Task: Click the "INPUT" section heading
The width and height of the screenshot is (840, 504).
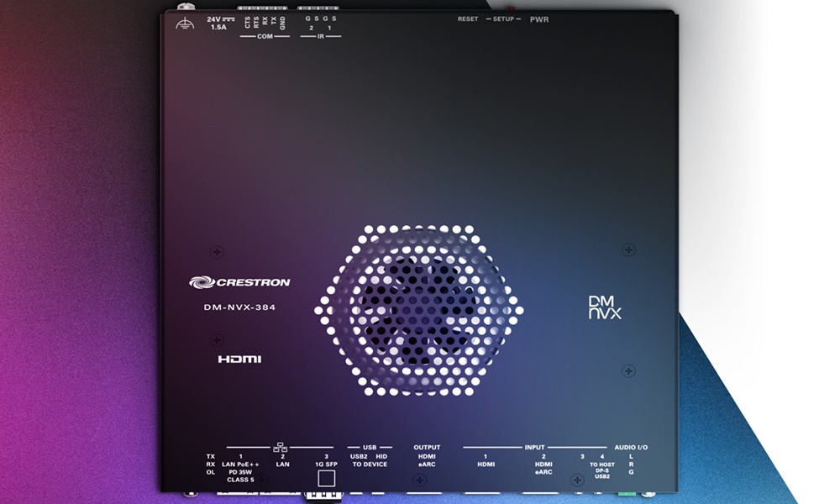Action: pos(534,447)
